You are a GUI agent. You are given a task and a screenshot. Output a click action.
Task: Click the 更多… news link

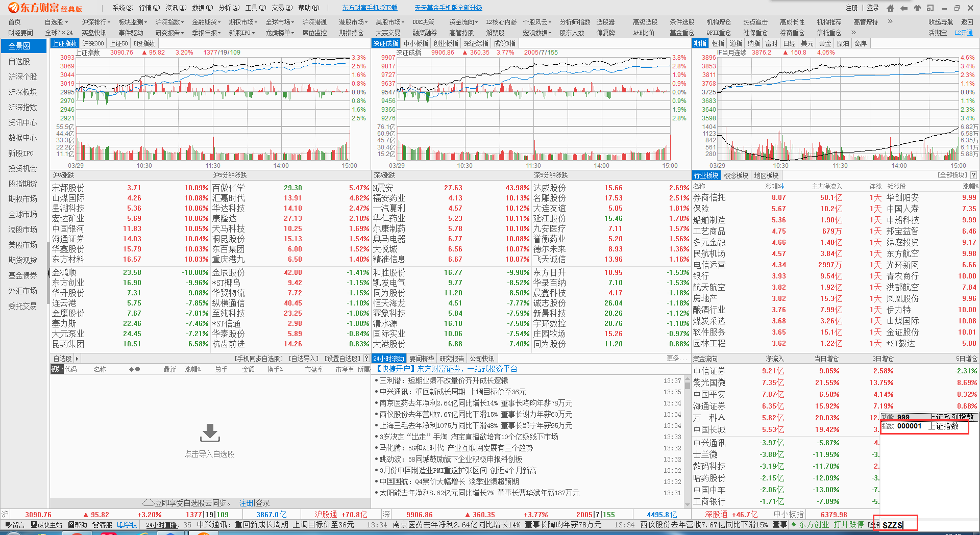point(677,359)
